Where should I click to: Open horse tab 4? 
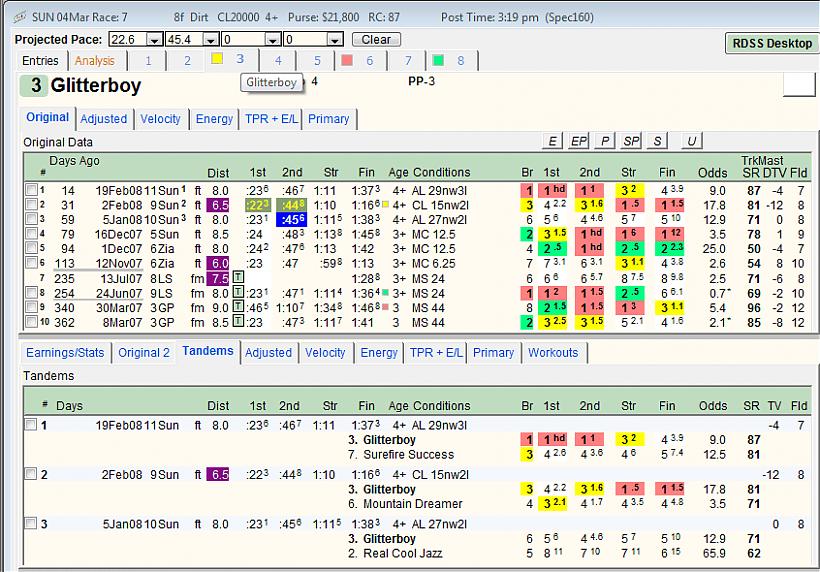[278, 61]
